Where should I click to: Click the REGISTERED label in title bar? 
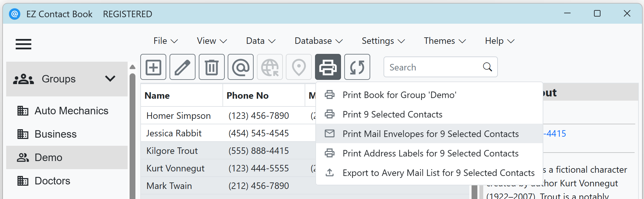127,14
